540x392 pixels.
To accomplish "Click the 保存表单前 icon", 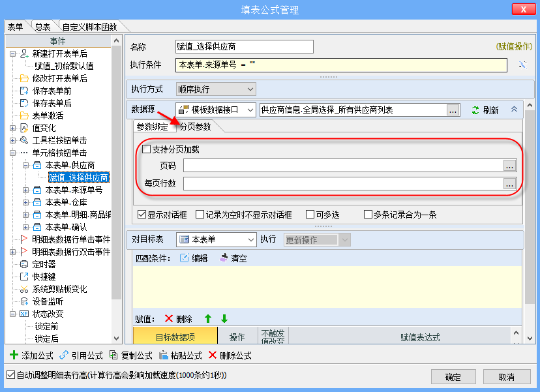I will pyautogui.click(x=24, y=91).
